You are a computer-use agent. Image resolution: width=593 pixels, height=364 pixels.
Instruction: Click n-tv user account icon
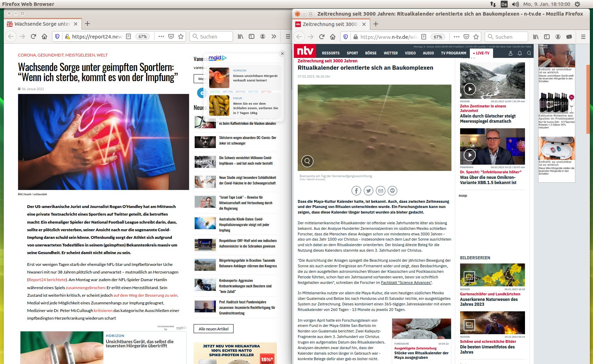(x=510, y=53)
